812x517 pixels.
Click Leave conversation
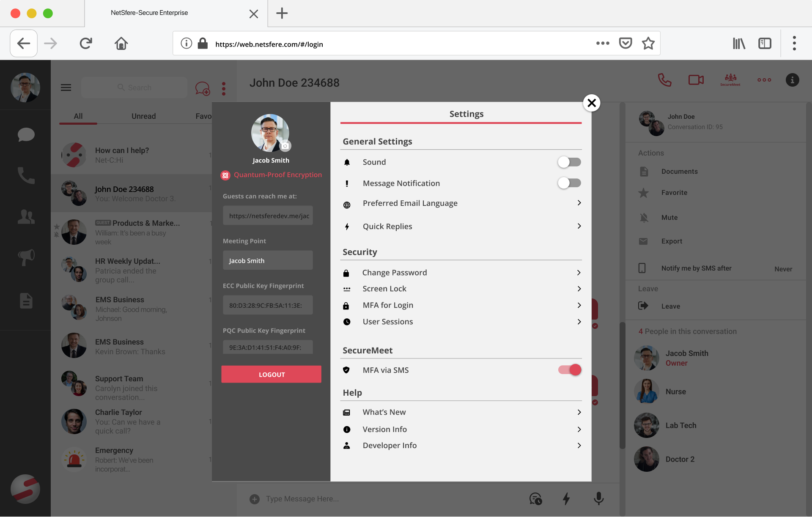[670, 306]
